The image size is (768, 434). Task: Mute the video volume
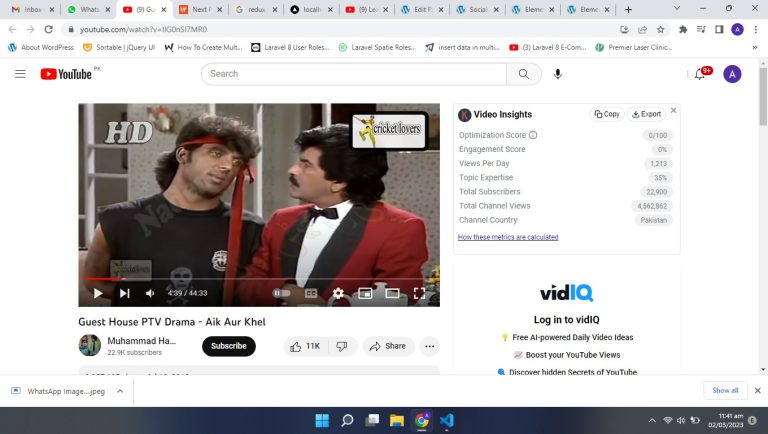coord(150,293)
